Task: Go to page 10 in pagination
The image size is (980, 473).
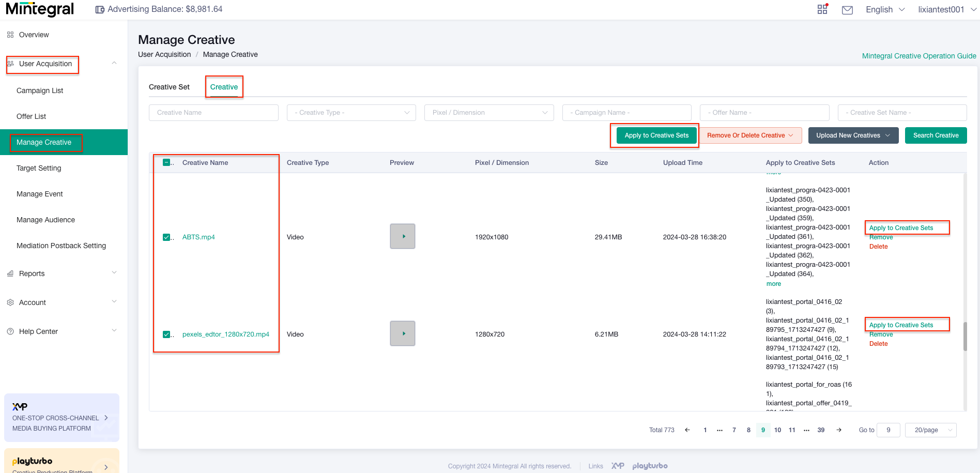Action: click(777, 430)
